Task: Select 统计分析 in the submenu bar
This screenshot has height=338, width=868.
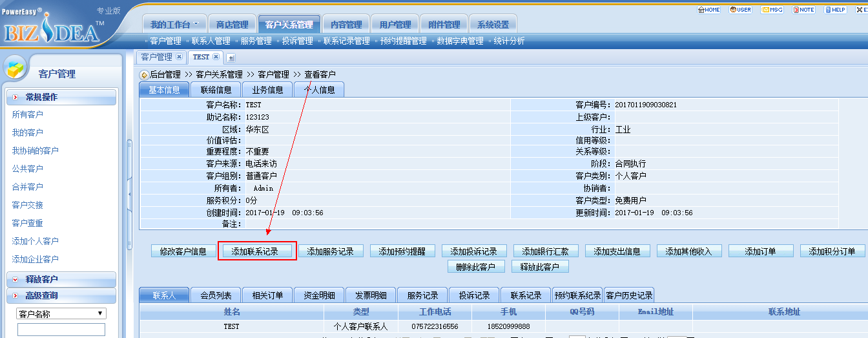Action: [509, 41]
